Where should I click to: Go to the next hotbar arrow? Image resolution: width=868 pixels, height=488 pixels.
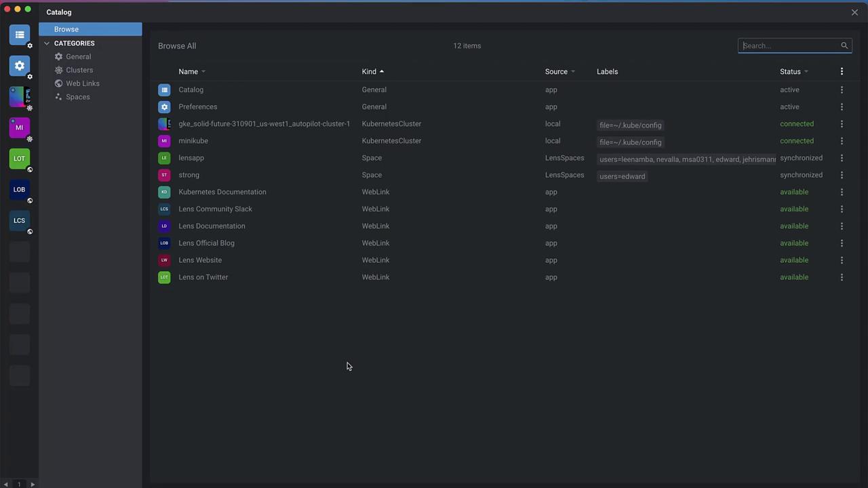(x=33, y=484)
